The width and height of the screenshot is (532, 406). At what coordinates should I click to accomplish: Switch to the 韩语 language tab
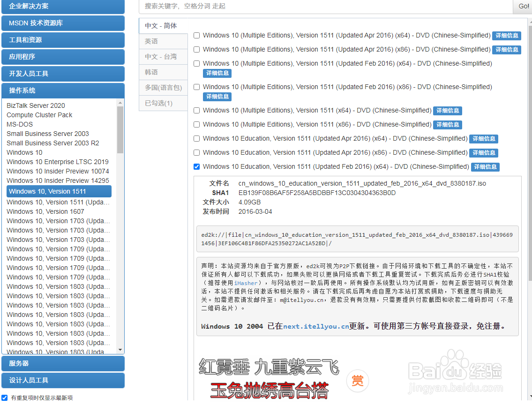pyautogui.click(x=163, y=72)
